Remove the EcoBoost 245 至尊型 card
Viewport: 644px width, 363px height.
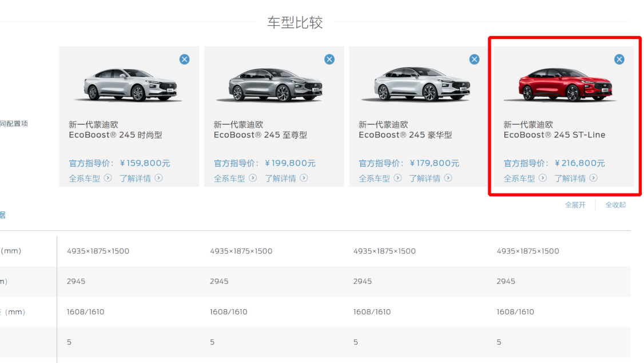click(x=329, y=59)
